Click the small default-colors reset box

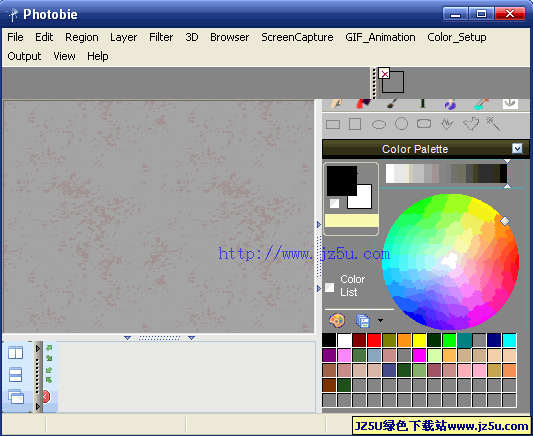334,203
